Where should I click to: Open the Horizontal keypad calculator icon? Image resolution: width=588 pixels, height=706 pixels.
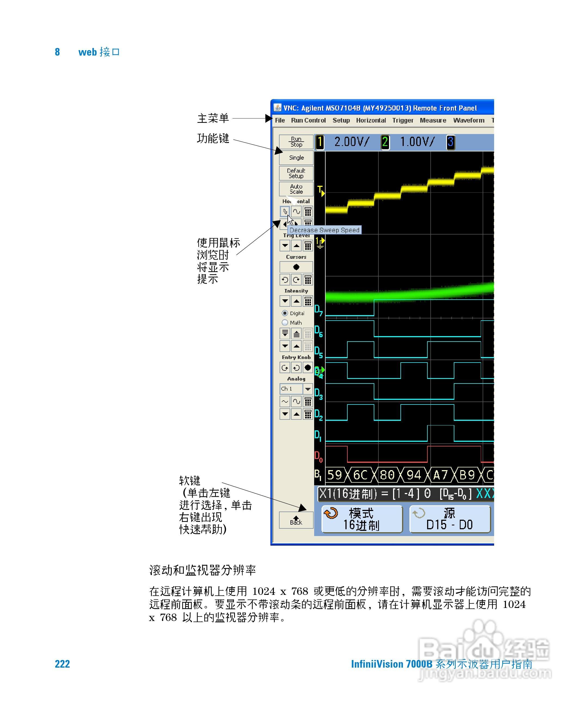tap(308, 211)
